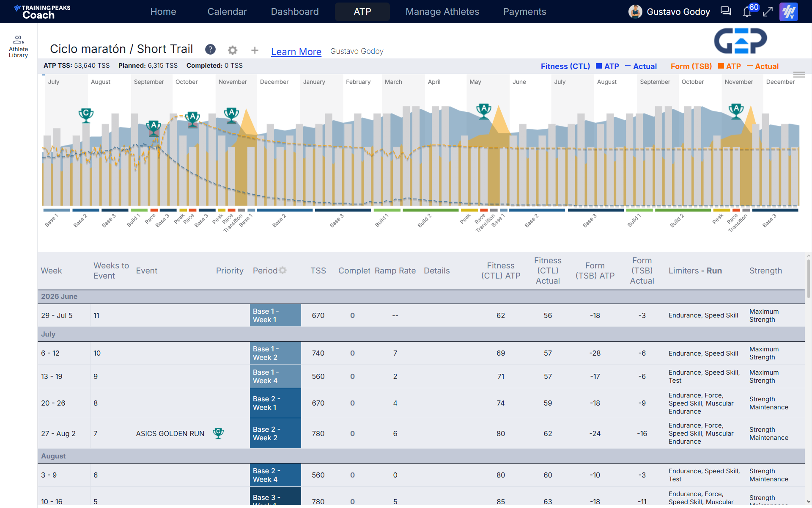The height and width of the screenshot is (508, 812).
Task: Click ASICS GOLDEN RUN event name
Action: pyautogui.click(x=170, y=433)
